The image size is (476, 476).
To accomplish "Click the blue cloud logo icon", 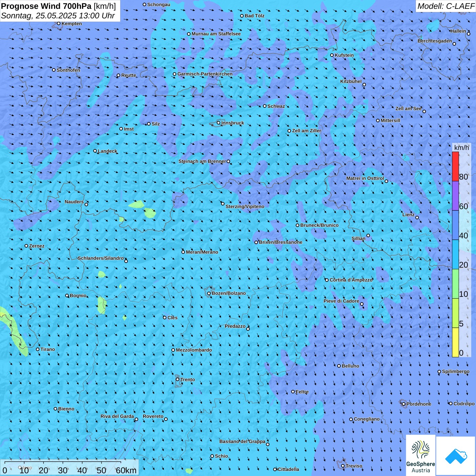I will 456,456.
